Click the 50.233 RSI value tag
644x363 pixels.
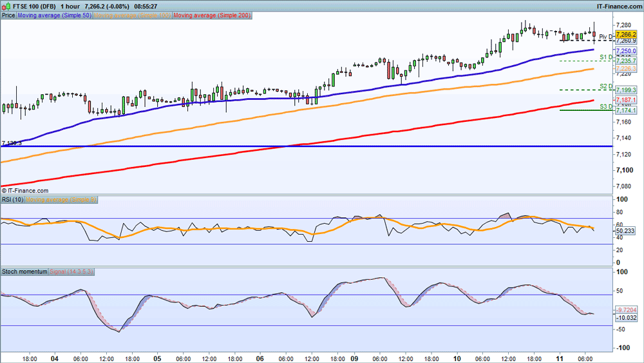tap(626, 231)
